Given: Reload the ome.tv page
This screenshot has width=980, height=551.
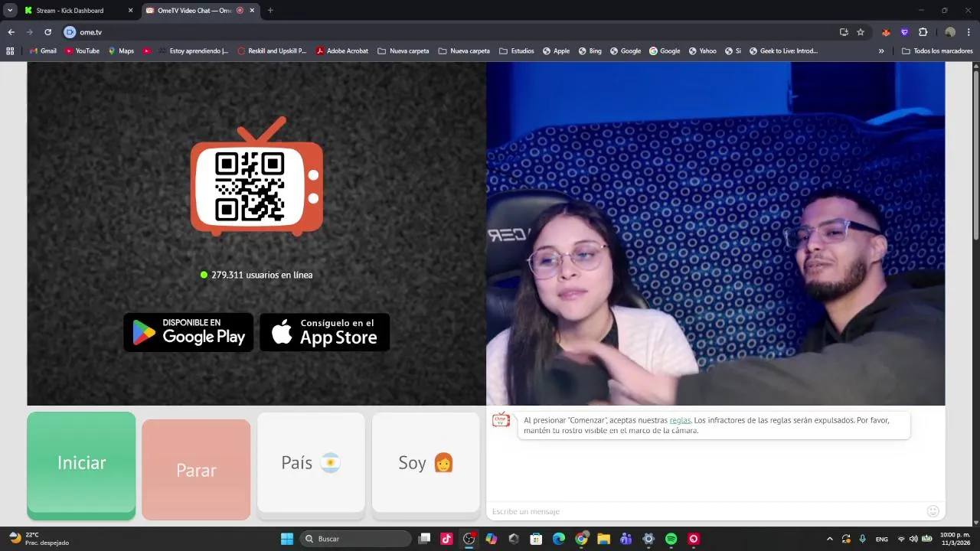Looking at the screenshot, I should coord(47,32).
